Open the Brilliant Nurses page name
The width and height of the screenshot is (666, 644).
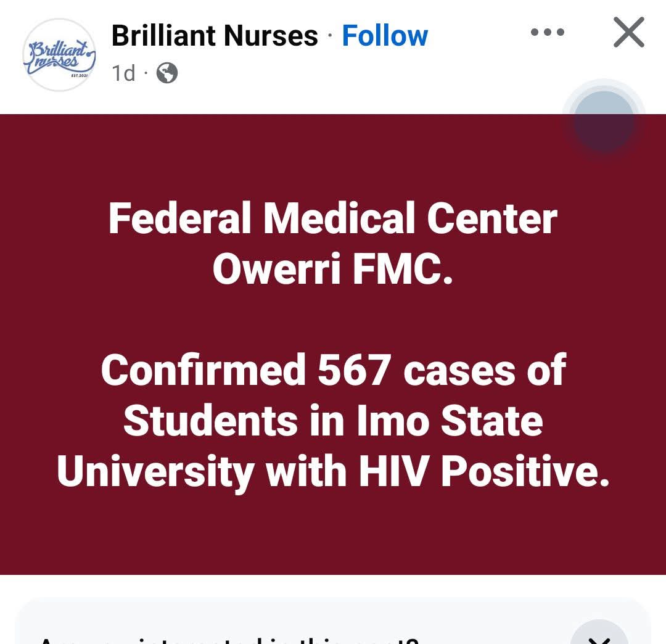click(x=215, y=36)
